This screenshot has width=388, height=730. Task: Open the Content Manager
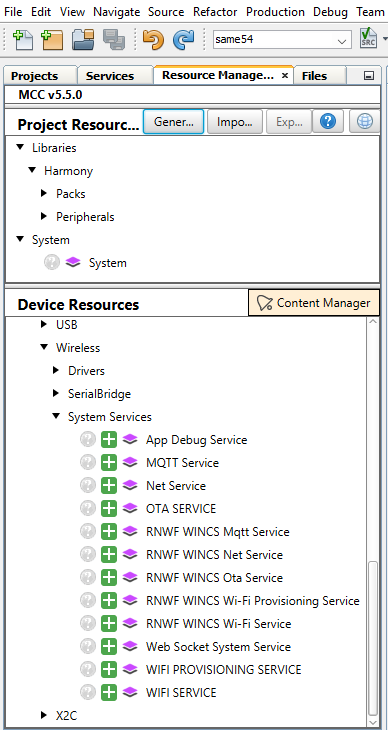(x=314, y=303)
